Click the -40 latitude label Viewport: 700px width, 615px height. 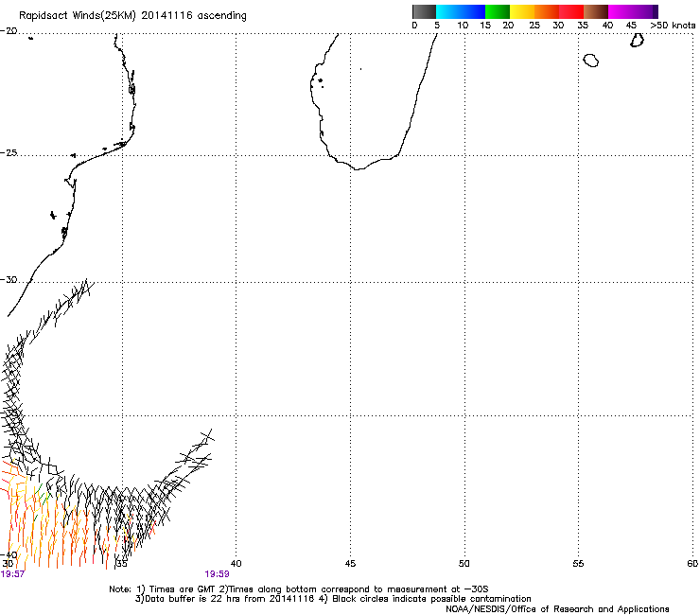pos(9,554)
